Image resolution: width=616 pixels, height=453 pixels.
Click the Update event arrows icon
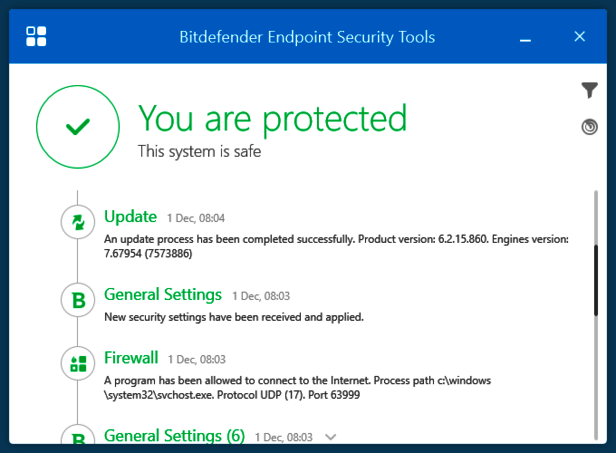pyautogui.click(x=77, y=222)
